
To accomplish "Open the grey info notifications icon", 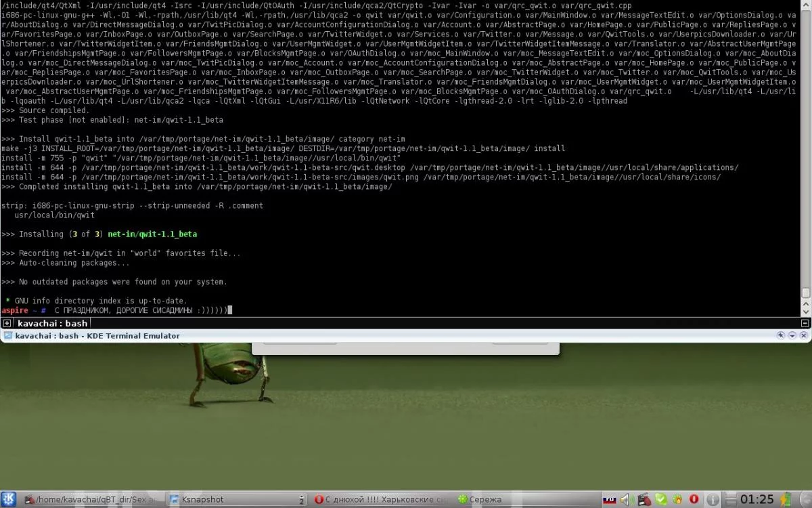I will 713,500.
